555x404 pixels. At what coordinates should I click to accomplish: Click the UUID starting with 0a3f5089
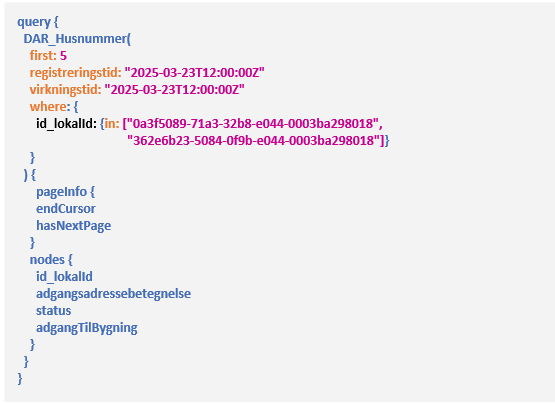tap(253, 124)
